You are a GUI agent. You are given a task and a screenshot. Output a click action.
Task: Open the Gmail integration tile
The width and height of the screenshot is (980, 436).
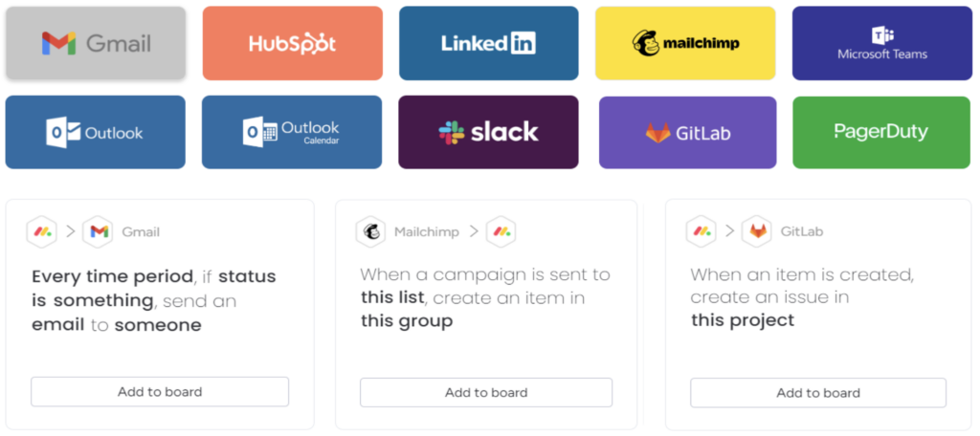pyautogui.click(x=96, y=43)
